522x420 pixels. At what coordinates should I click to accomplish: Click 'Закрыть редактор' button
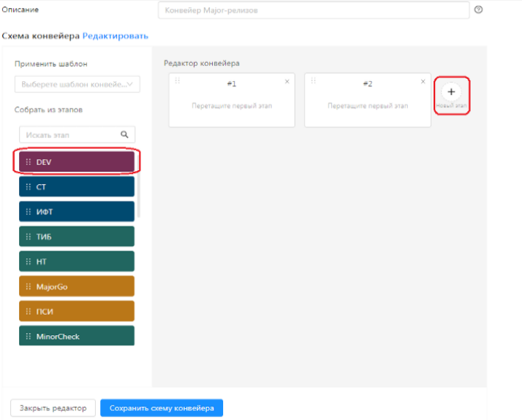[53, 408]
